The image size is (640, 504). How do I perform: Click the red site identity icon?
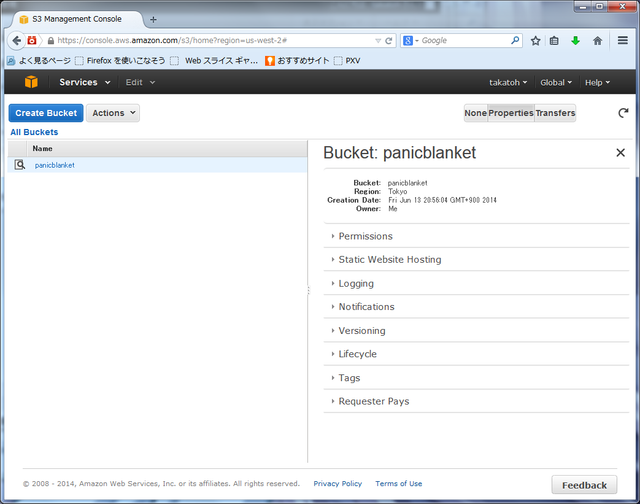click(x=31, y=40)
